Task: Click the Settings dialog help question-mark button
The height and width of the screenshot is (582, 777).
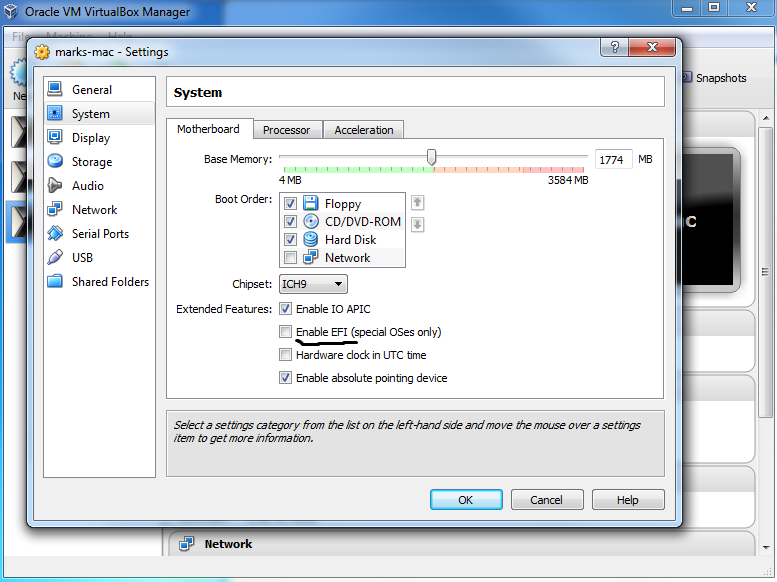Action: click(x=614, y=47)
